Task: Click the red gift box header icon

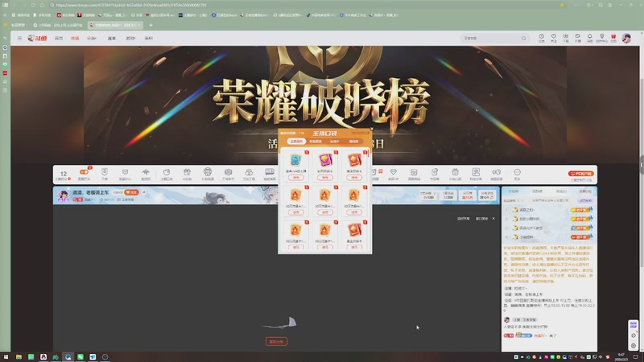Action: pos(613,38)
